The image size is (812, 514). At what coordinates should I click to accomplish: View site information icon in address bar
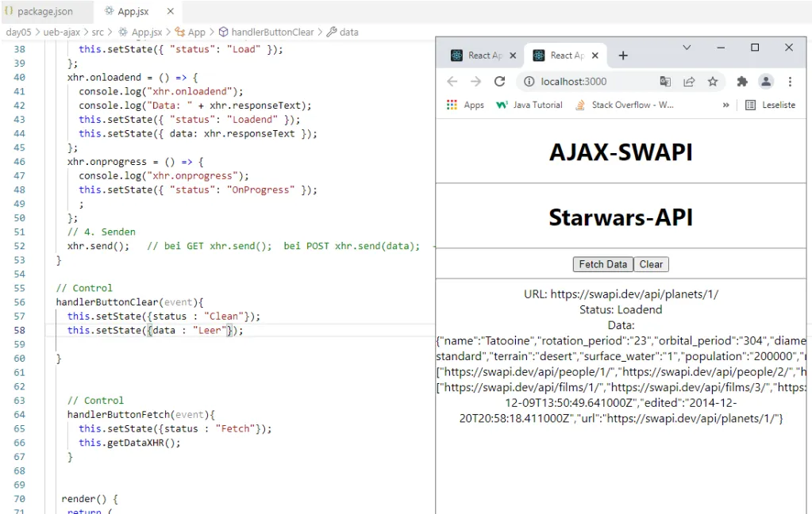pos(529,81)
